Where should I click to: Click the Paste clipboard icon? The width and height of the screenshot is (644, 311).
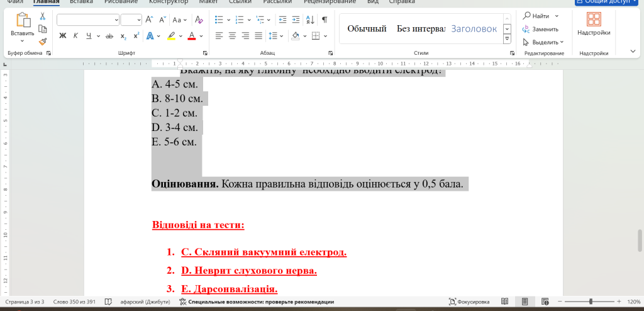pos(23,21)
